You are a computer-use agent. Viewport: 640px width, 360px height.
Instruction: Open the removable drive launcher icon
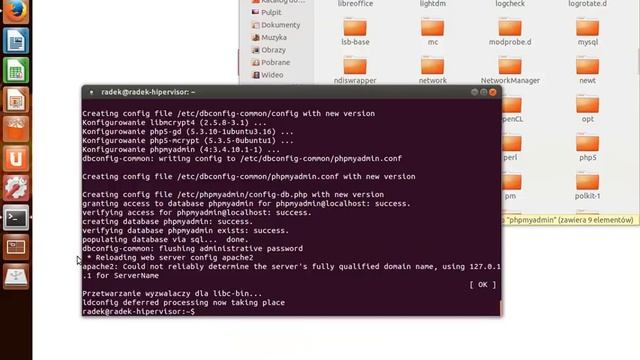(x=16, y=276)
